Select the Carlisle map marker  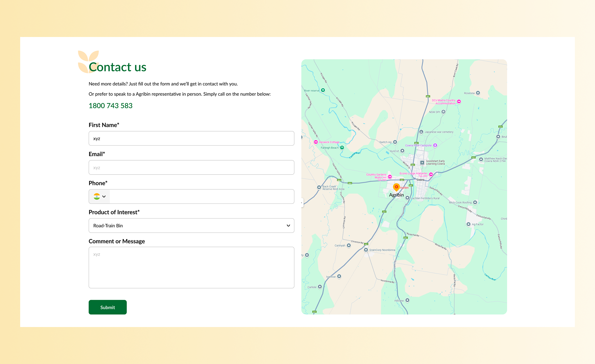[320, 287]
